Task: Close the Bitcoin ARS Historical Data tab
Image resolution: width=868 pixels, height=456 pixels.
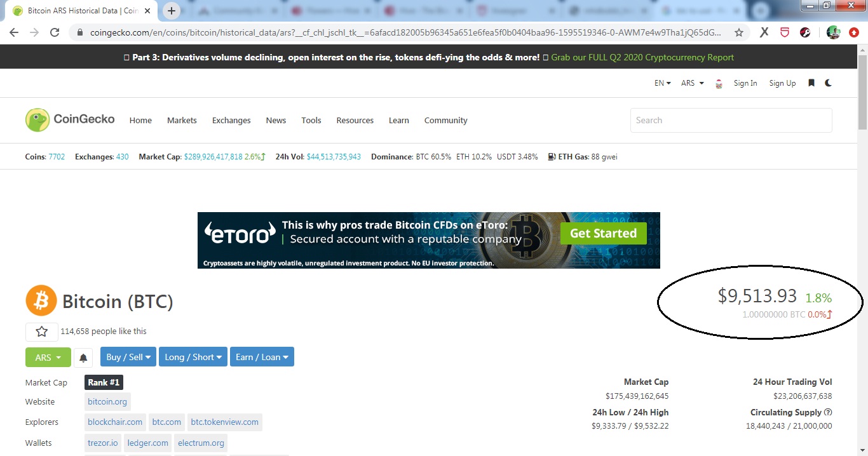Action: click(x=147, y=11)
